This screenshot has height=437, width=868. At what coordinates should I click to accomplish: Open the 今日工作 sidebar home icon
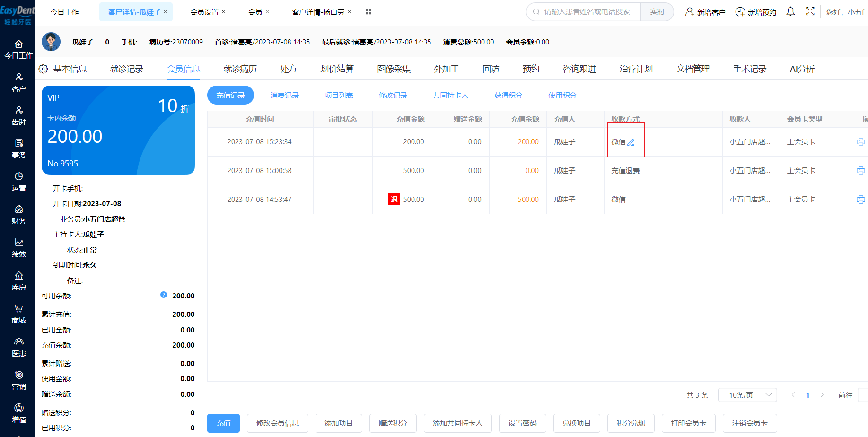tap(18, 44)
